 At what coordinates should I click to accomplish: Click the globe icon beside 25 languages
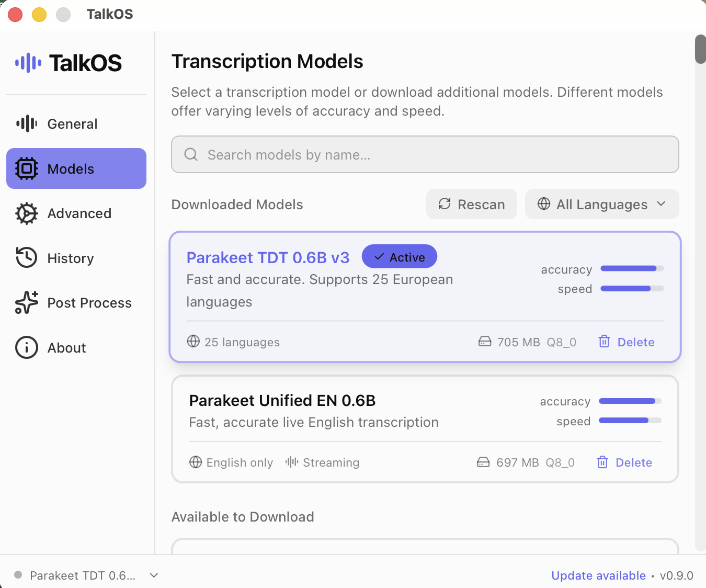pyautogui.click(x=193, y=342)
